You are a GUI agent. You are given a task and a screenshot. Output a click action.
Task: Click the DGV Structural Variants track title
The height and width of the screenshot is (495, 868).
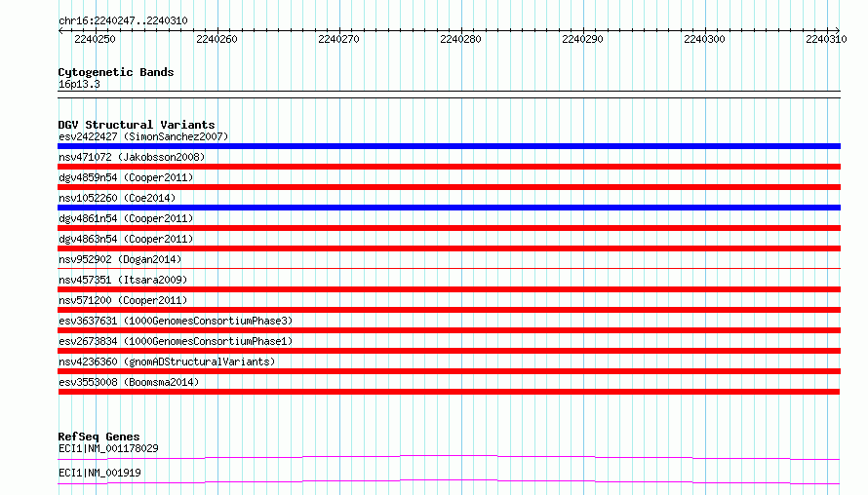(x=137, y=125)
